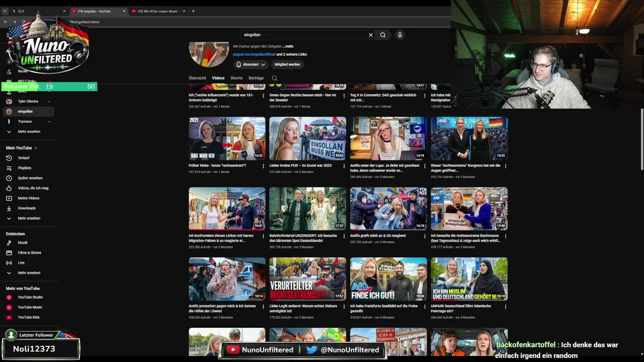The height and width of the screenshot is (362, 644).
Task: Switch to 'Wie 4Chan wegen diesen' tab
Action: pos(158,11)
